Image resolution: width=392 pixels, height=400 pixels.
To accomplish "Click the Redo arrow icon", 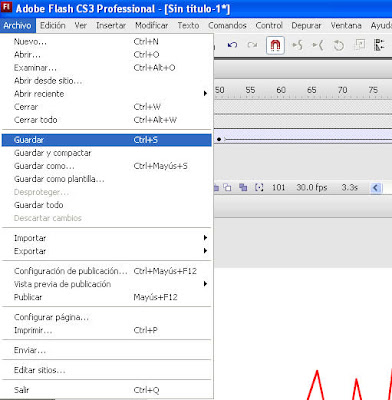I will tap(252, 45).
